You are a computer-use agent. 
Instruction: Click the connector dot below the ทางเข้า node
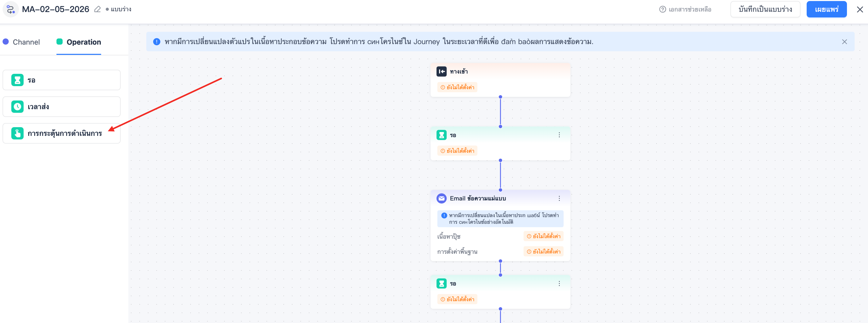pos(500,97)
